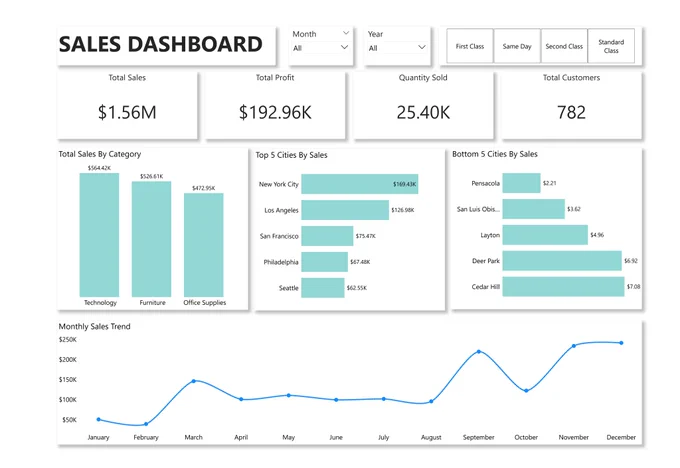
Task: Click the August data point on trend line
Action: 431,402
